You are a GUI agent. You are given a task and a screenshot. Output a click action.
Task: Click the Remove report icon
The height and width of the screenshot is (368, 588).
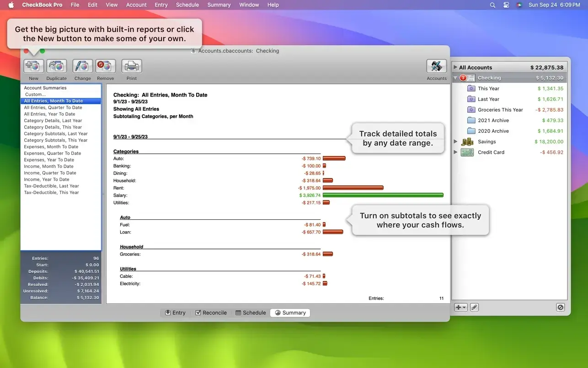106,66
